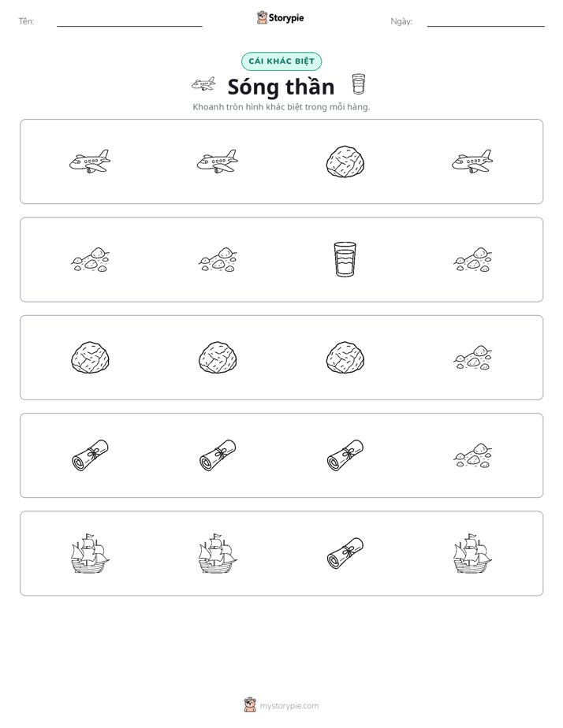The image size is (563, 728).
Task: Select the middle boulder in the third row
Action: click(218, 358)
